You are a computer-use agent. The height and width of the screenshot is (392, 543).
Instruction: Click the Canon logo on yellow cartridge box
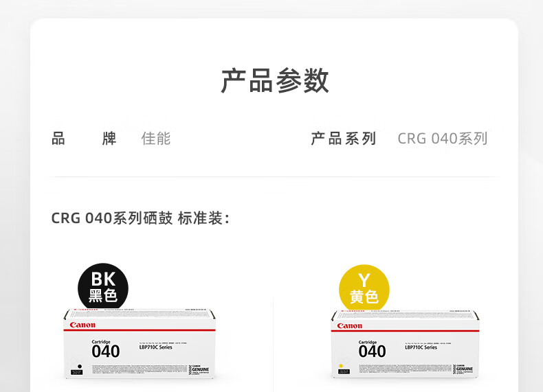click(x=349, y=326)
